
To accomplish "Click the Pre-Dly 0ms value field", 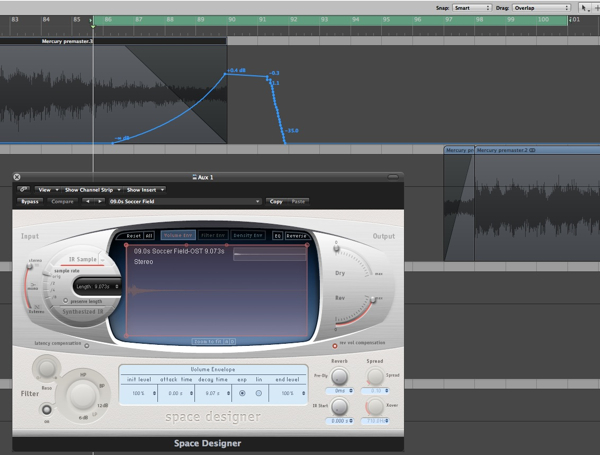I will (339, 391).
